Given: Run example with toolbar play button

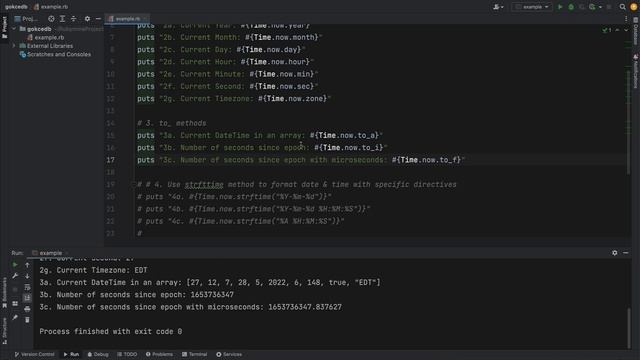Looking at the screenshot, I should click(x=560, y=7).
